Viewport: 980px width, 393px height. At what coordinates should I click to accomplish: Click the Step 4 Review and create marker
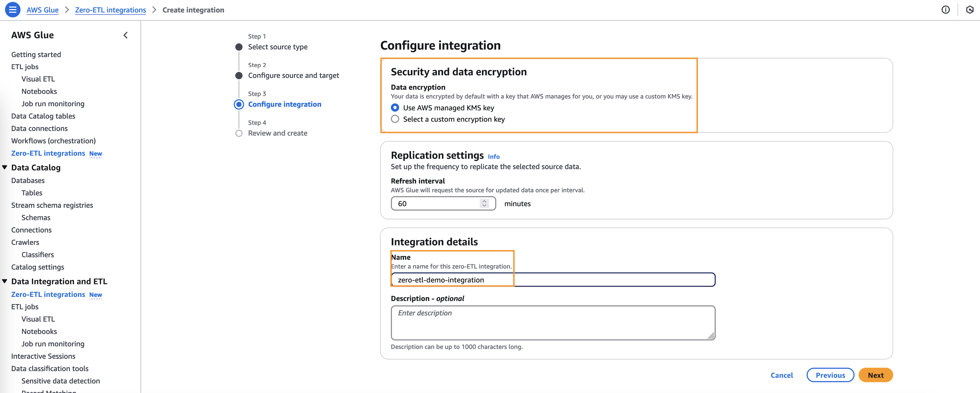pos(239,133)
